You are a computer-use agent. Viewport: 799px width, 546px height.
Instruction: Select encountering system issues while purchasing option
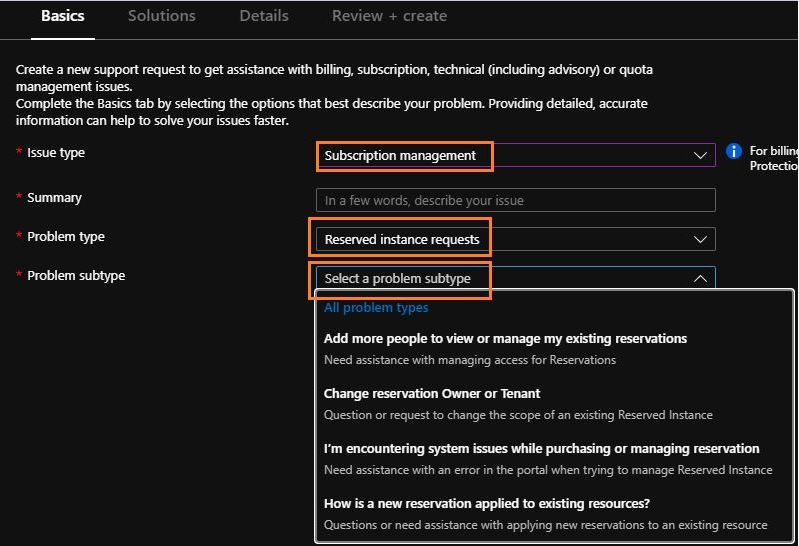click(x=542, y=449)
